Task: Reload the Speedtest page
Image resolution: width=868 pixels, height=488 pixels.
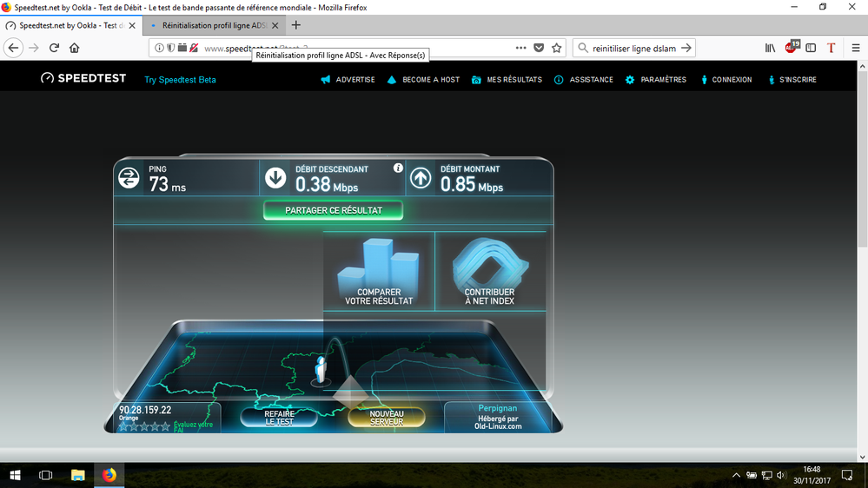Action: click(54, 48)
